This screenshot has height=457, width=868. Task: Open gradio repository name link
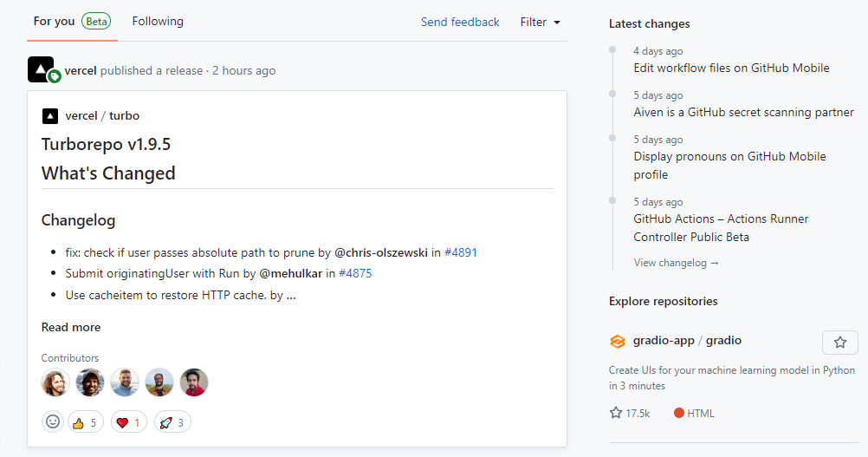[x=723, y=341]
